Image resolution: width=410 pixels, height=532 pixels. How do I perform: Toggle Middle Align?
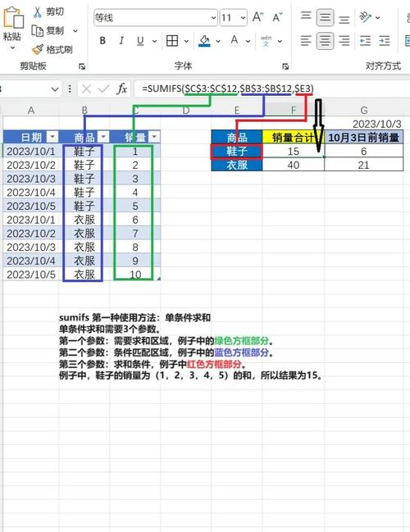pyautogui.click(x=325, y=17)
